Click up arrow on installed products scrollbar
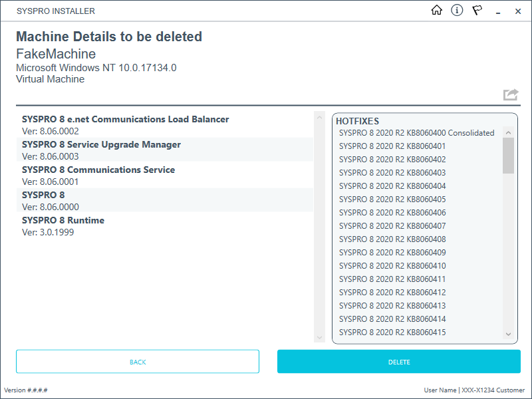Viewport: 532px width, 399px height. [319, 117]
